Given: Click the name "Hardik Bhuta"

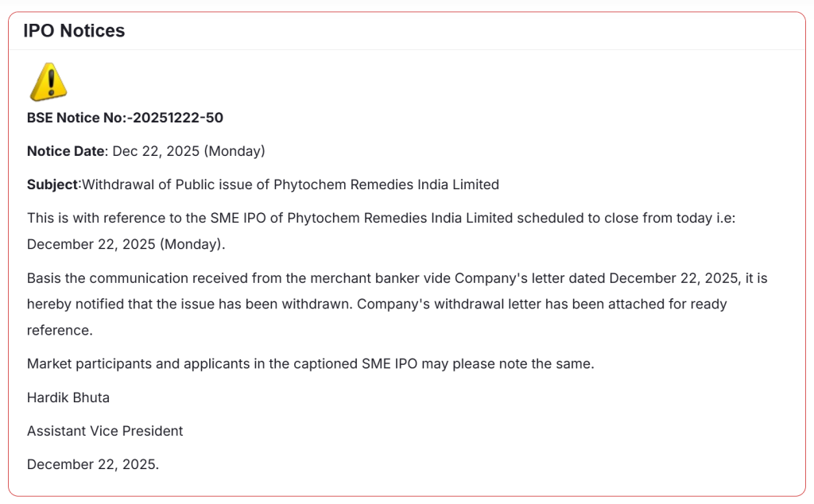Looking at the screenshot, I should [x=68, y=397].
